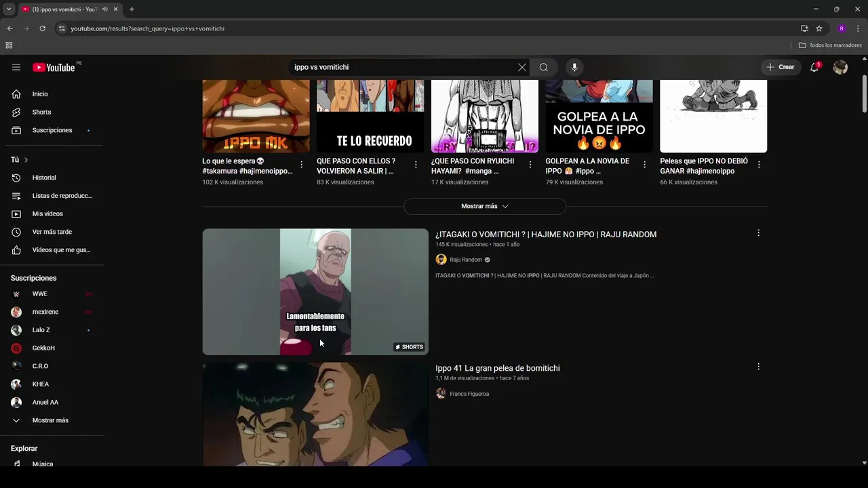Click the browser address bar URL

[x=148, y=28]
